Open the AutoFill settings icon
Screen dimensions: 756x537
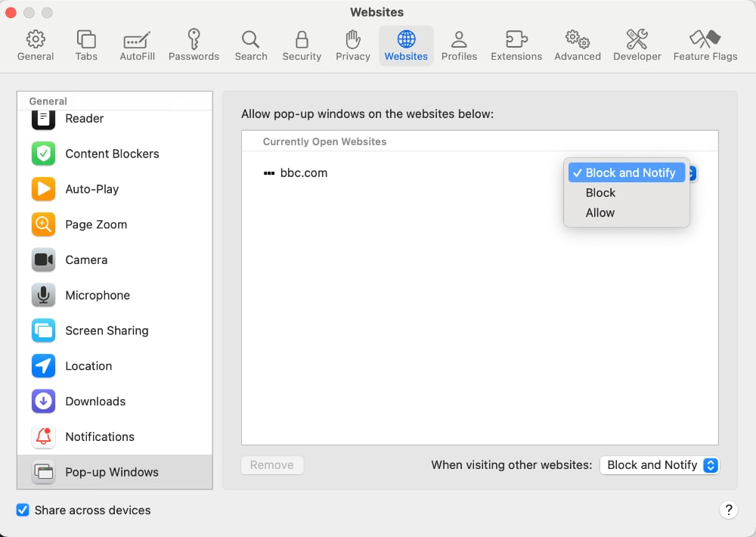pos(137,44)
